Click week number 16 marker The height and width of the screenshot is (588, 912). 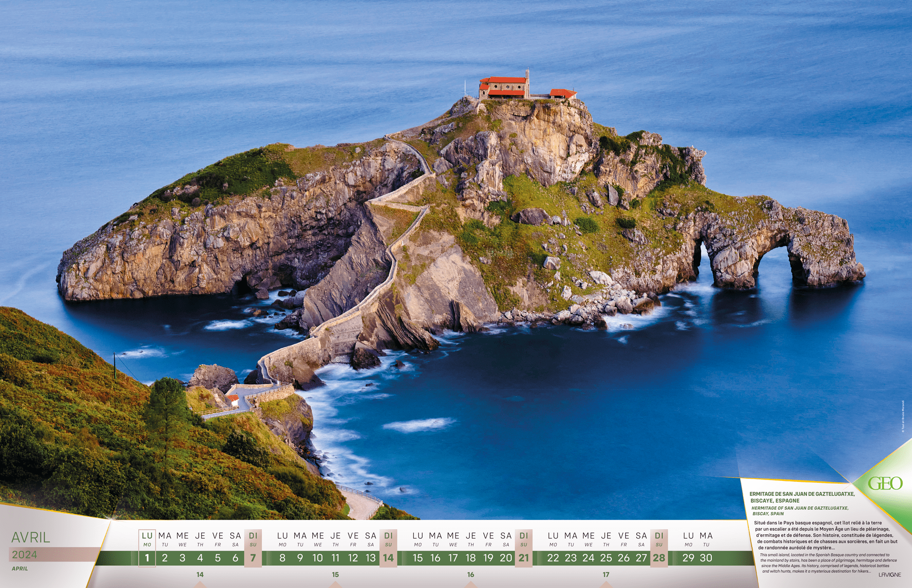[x=470, y=575]
